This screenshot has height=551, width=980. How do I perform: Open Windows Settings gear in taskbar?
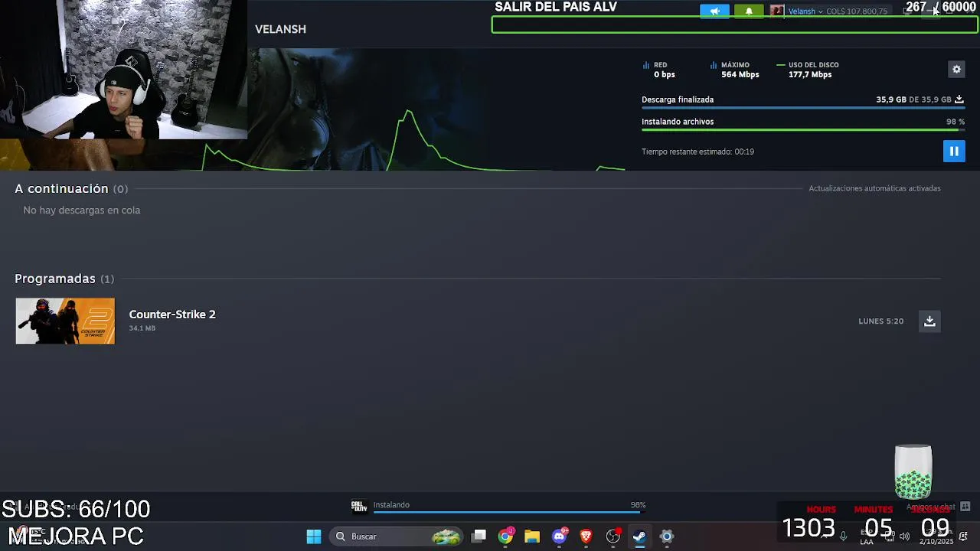667,536
